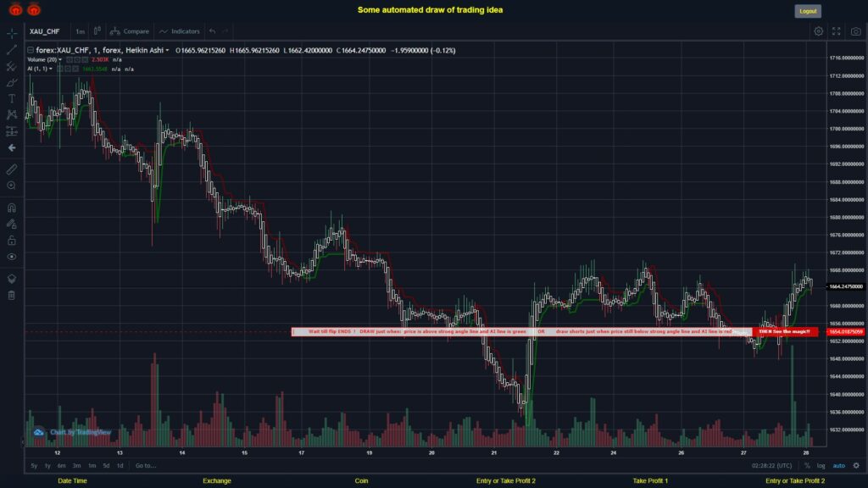
Task: Select the 6m time range
Action: click(x=61, y=466)
